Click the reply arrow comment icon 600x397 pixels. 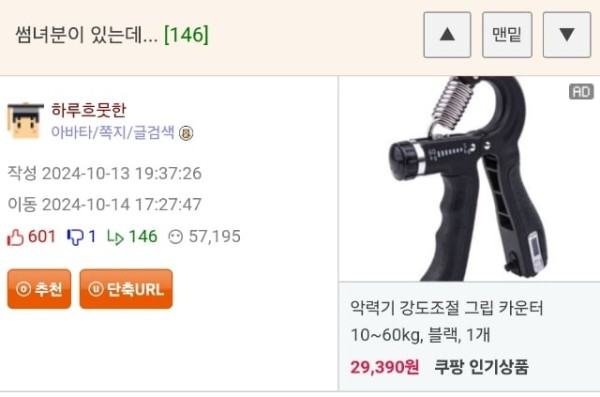115,237
